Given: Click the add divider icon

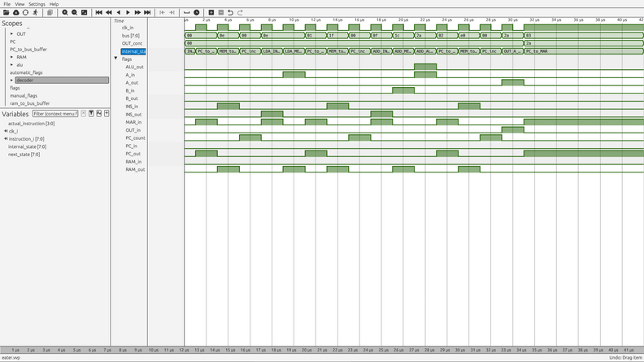Looking at the screenshot, I should point(187,12).
